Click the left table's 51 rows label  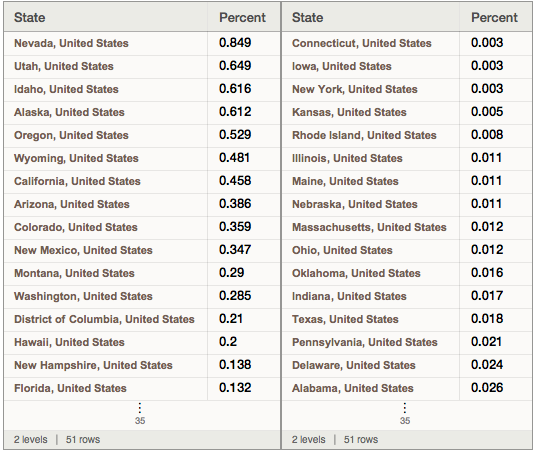83,439
